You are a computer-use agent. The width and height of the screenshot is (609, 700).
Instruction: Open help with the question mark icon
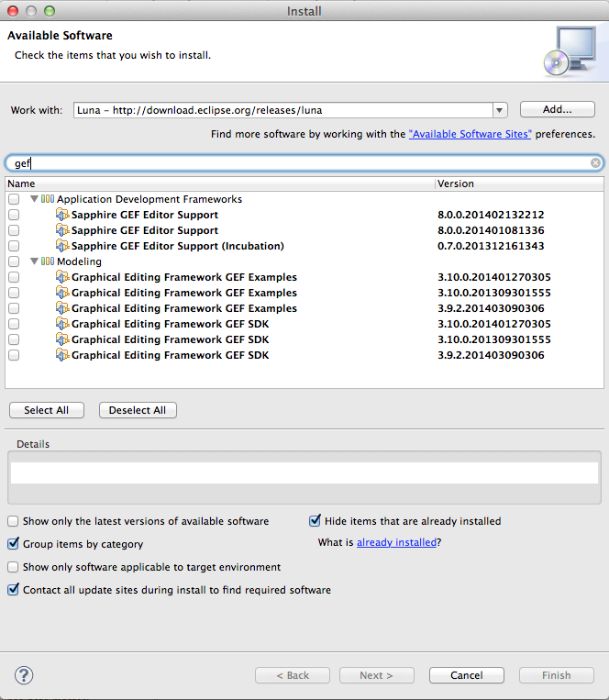click(24, 675)
